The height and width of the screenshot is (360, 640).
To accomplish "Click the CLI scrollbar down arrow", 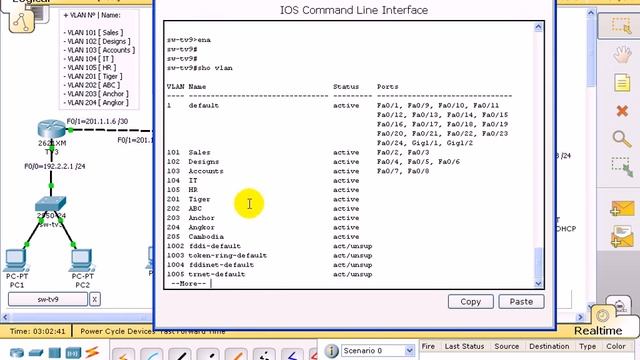I will coord(538,283).
